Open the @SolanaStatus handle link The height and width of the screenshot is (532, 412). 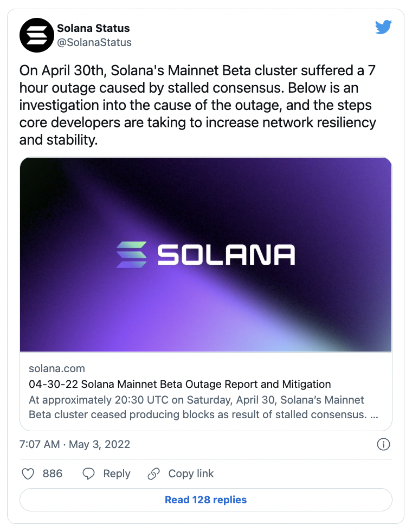[x=94, y=42]
